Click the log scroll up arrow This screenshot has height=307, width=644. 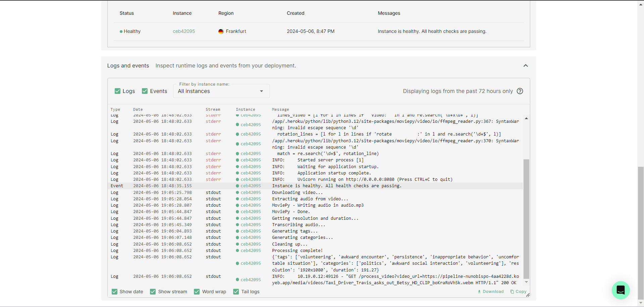526,118
